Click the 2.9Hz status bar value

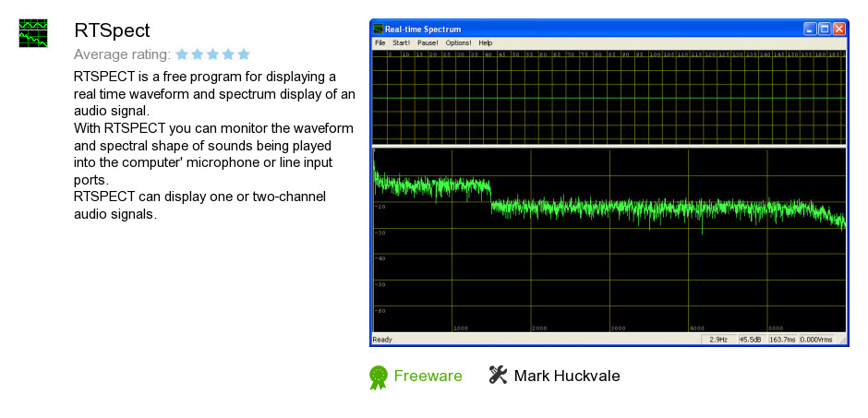pos(718,340)
